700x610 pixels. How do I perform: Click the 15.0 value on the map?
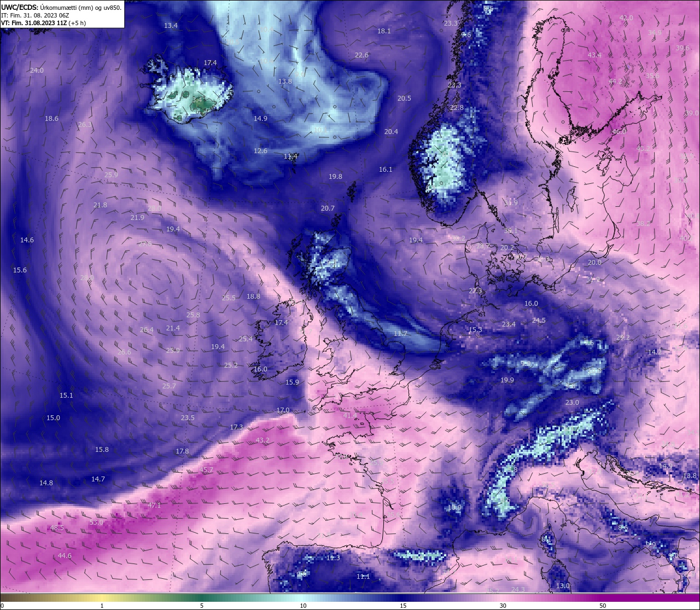[x=53, y=418]
